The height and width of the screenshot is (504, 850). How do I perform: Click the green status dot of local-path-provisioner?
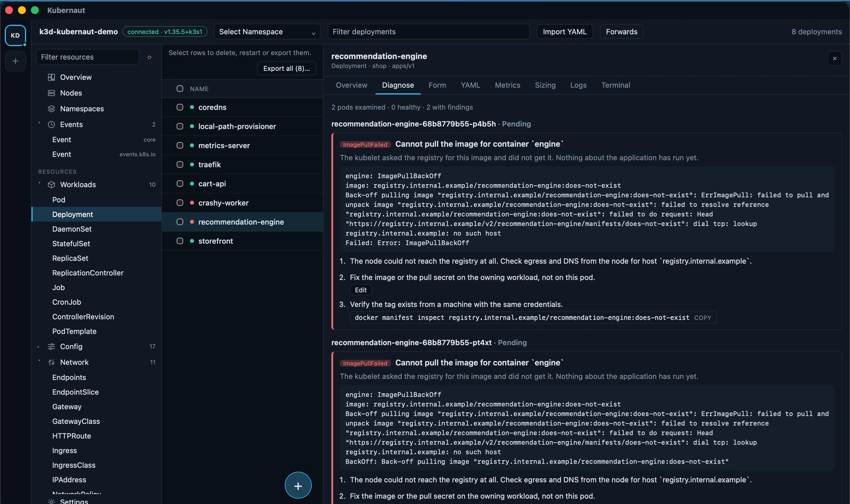coord(192,126)
